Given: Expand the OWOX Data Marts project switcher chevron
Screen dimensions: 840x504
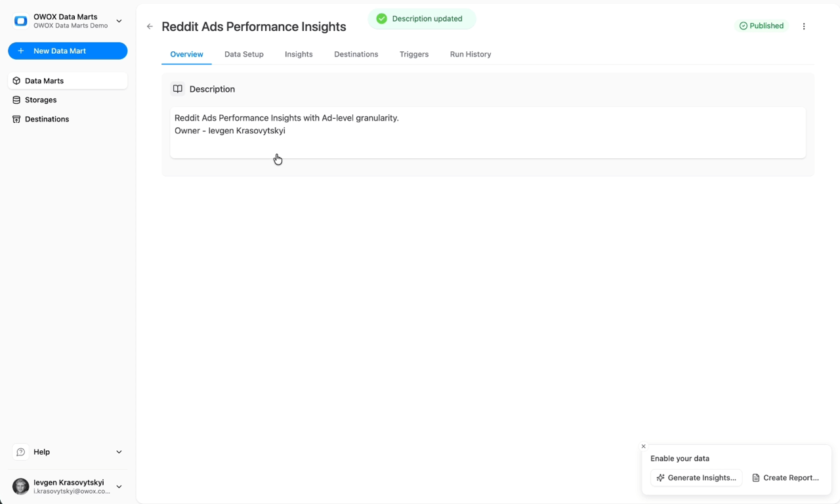Looking at the screenshot, I should (119, 21).
